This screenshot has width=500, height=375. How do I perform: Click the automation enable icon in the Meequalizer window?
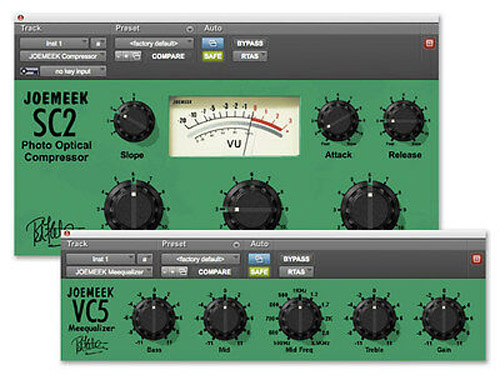click(259, 259)
